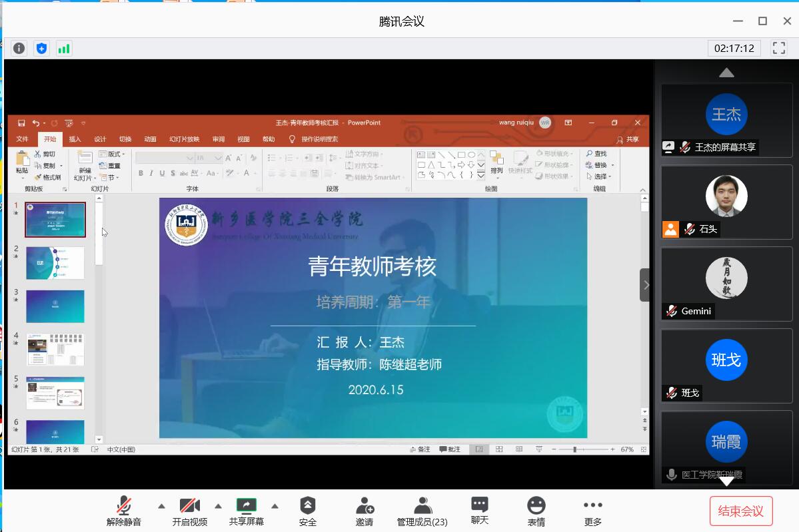Open the 更多 more menu

592,511
